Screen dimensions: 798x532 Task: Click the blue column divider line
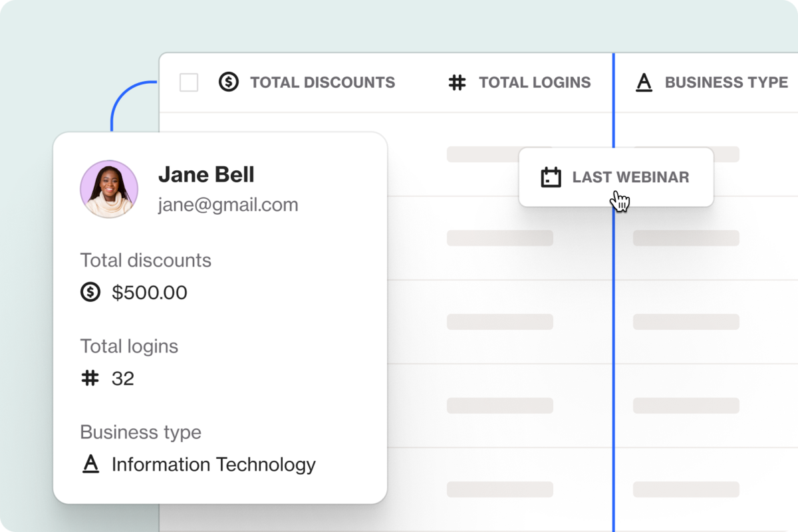(x=613, y=299)
